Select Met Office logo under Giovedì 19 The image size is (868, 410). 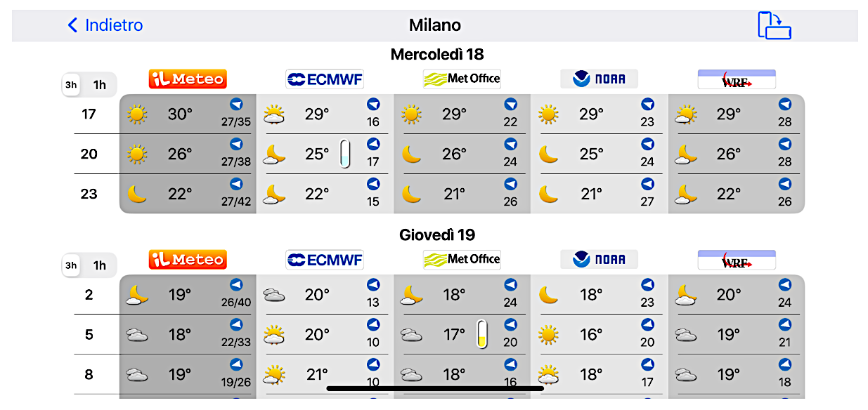462,260
